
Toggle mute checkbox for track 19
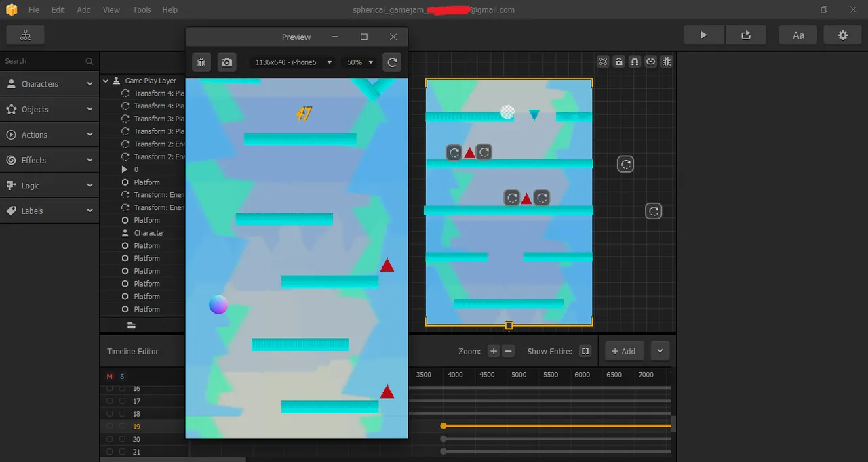[x=110, y=426]
